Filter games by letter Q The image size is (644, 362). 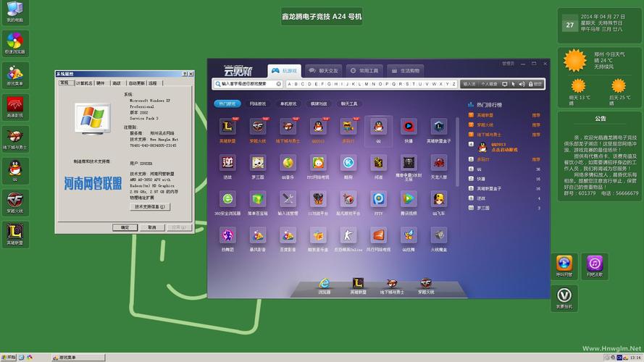[394, 84]
